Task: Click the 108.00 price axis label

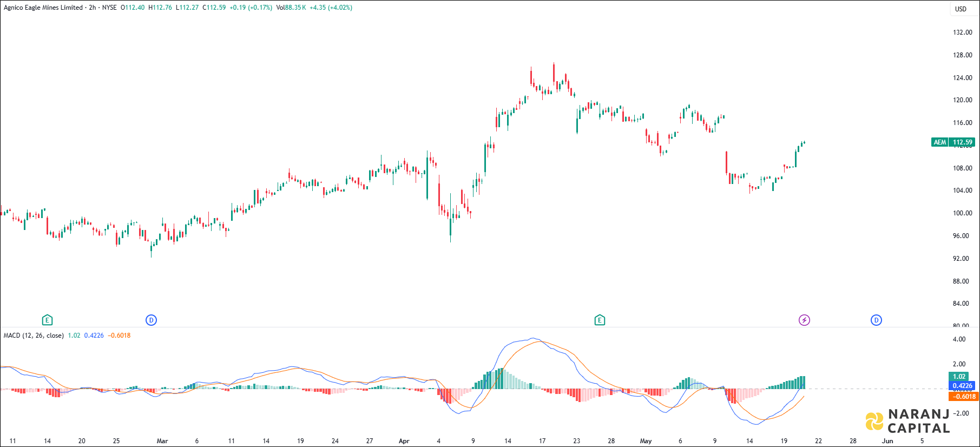Action: 963,168
